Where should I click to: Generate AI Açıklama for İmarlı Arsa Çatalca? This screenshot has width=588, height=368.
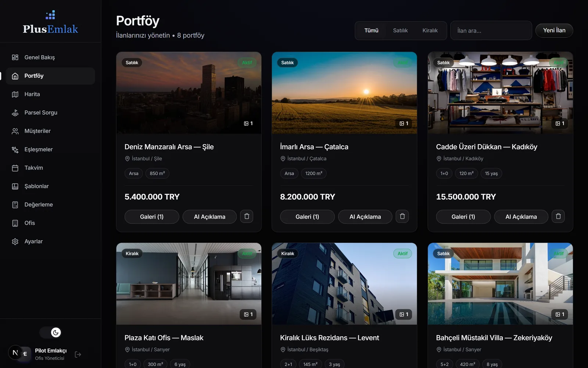[365, 217]
